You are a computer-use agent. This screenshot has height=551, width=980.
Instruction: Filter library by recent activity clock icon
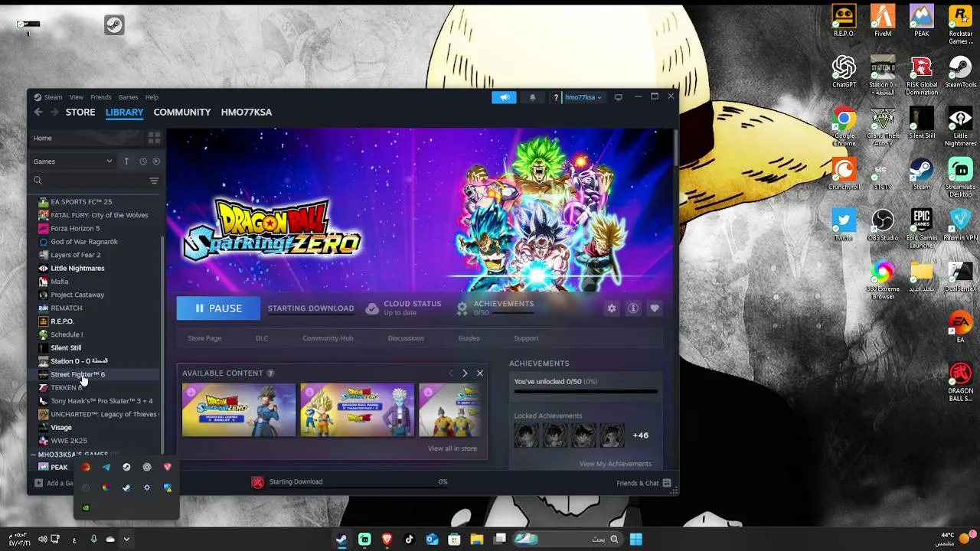pos(142,161)
